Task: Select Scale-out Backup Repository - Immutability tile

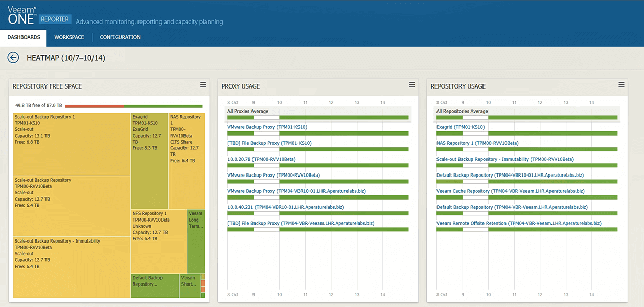Action: click(72, 268)
